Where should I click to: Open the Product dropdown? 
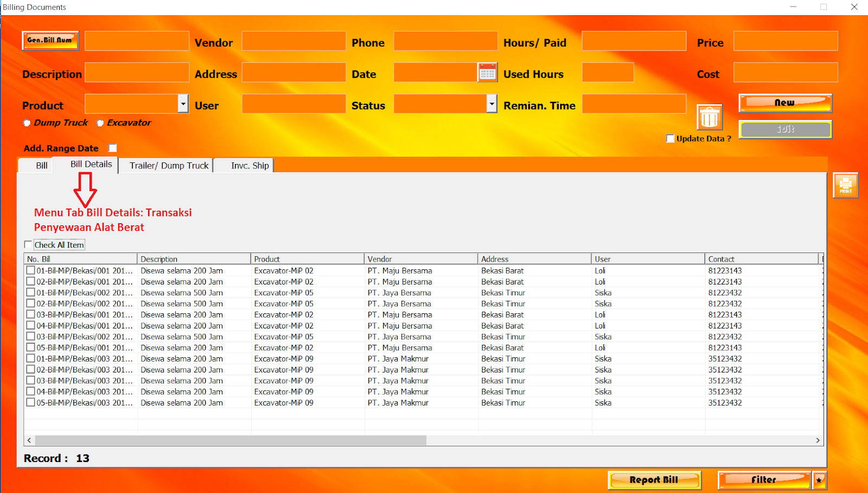click(x=183, y=104)
